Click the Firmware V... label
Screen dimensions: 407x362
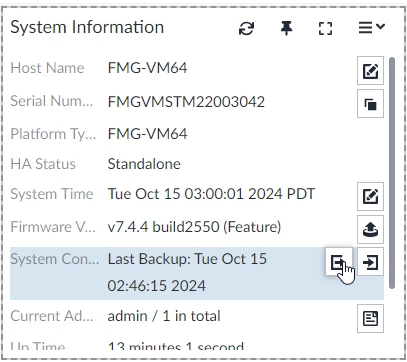53,227
